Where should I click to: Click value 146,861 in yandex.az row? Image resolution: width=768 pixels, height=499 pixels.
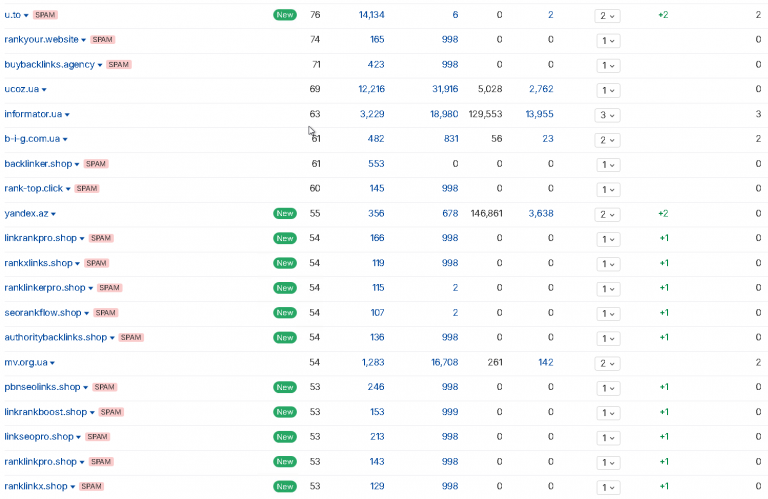[486, 214]
